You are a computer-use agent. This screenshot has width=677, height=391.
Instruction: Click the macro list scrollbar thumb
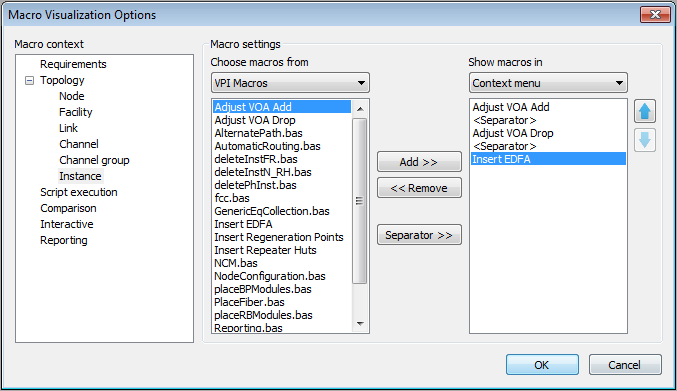[359, 201]
